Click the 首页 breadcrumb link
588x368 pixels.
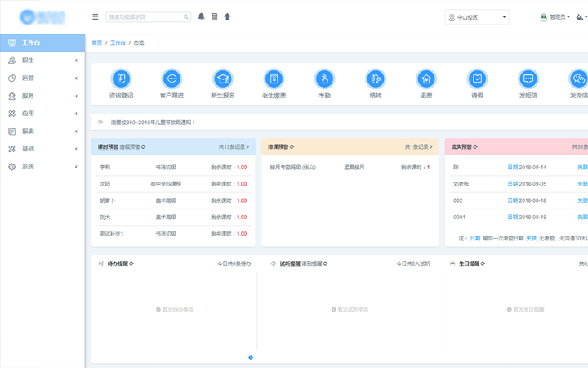tap(96, 43)
